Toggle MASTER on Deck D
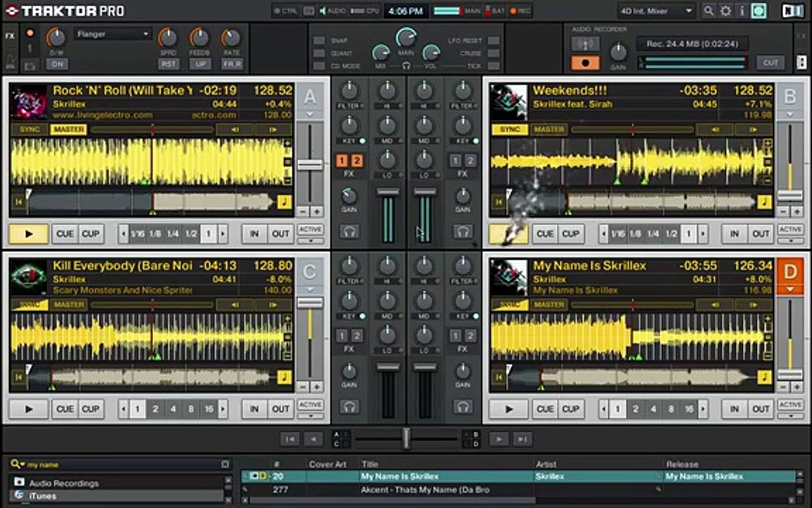812x508 pixels. coord(548,304)
